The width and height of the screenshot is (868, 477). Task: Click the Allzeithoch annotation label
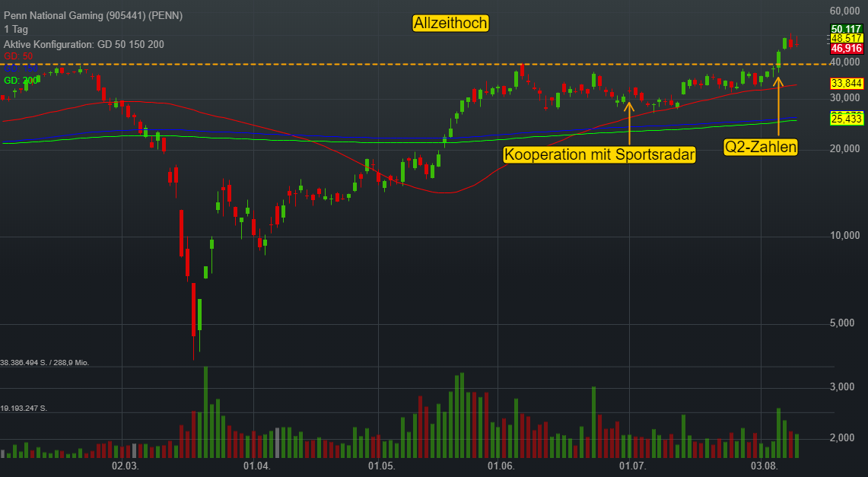(450, 24)
